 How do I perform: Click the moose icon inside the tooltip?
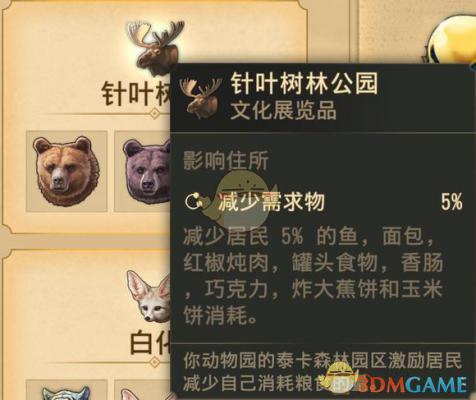pyautogui.click(x=201, y=98)
